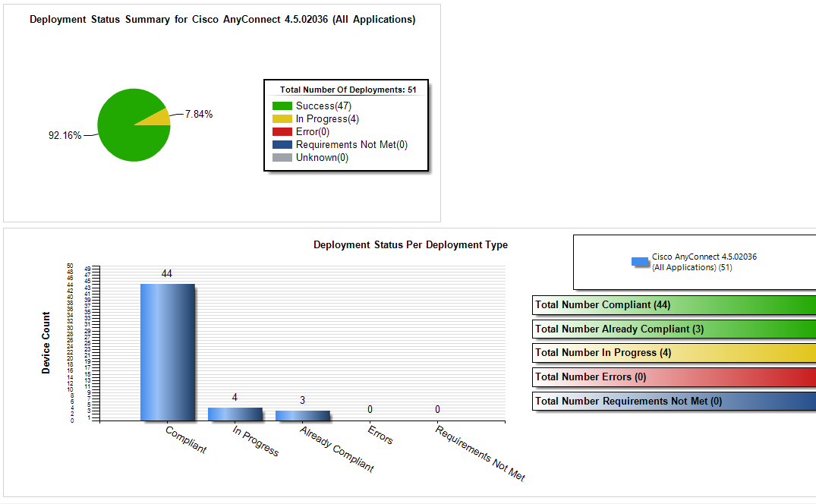Click the dark blue Requirements Not Met swatch
This screenshot has width=816, height=504.
coord(282,144)
